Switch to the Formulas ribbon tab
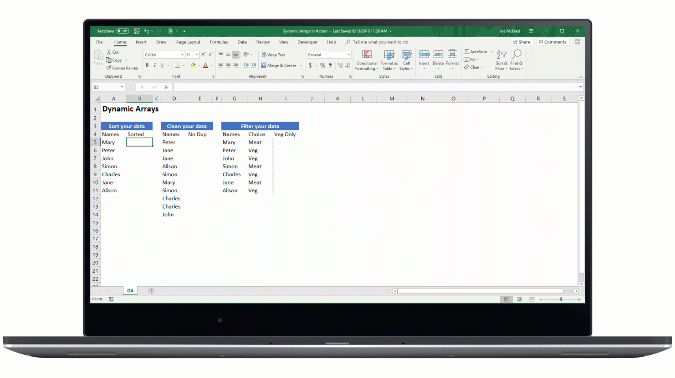 click(x=219, y=42)
